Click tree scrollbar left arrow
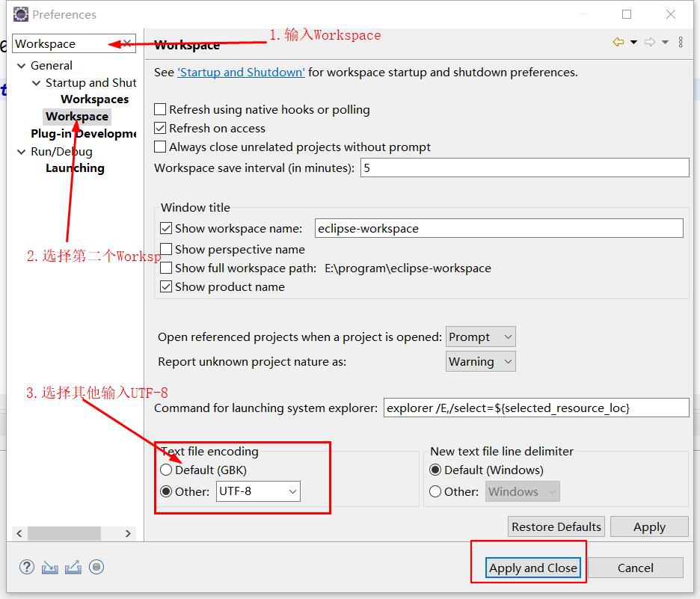The width and height of the screenshot is (700, 599). coord(19,533)
